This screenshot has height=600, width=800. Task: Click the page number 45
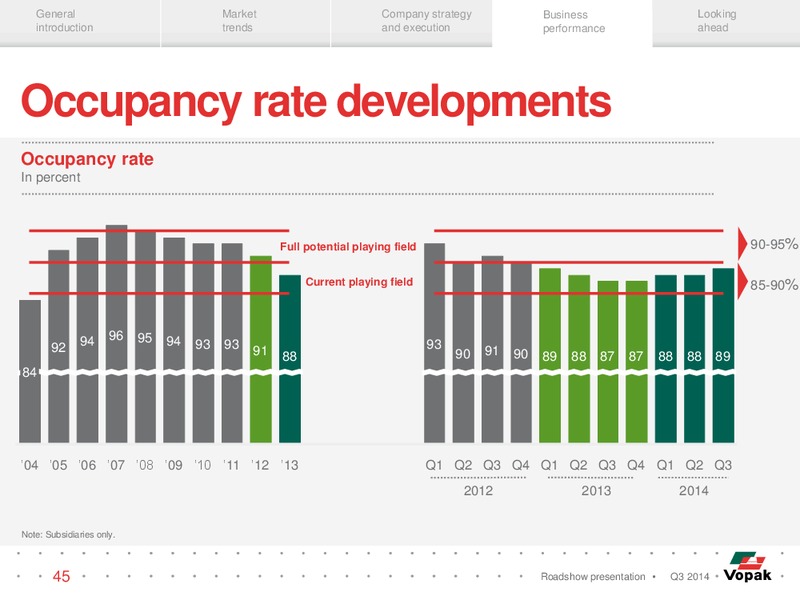coord(61,577)
